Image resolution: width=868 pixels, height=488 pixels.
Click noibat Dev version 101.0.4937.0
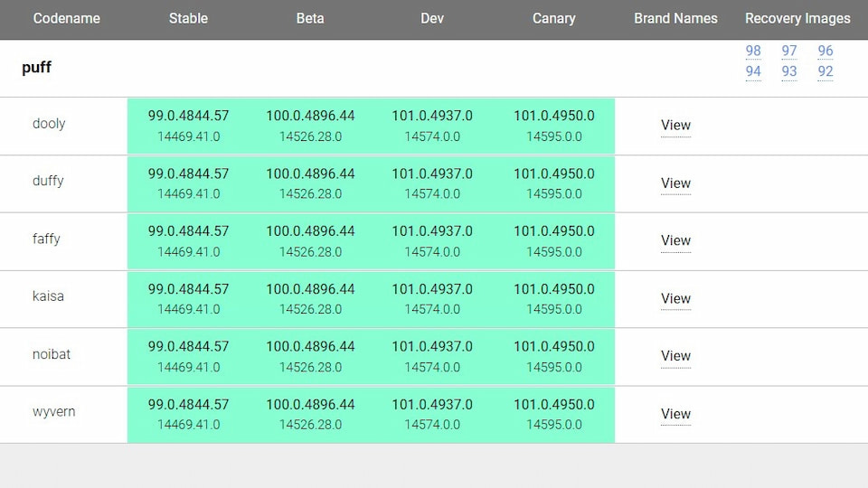point(432,346)
